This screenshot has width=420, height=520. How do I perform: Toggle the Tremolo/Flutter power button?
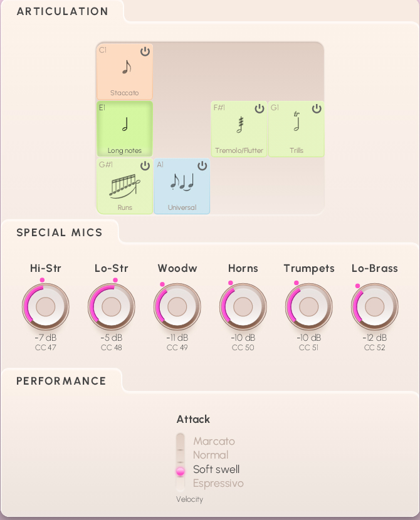(260, 109)
